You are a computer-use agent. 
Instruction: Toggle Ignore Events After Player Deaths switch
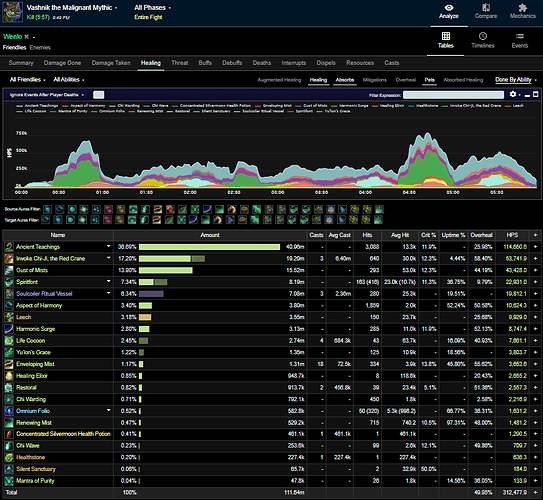(98, 95)
